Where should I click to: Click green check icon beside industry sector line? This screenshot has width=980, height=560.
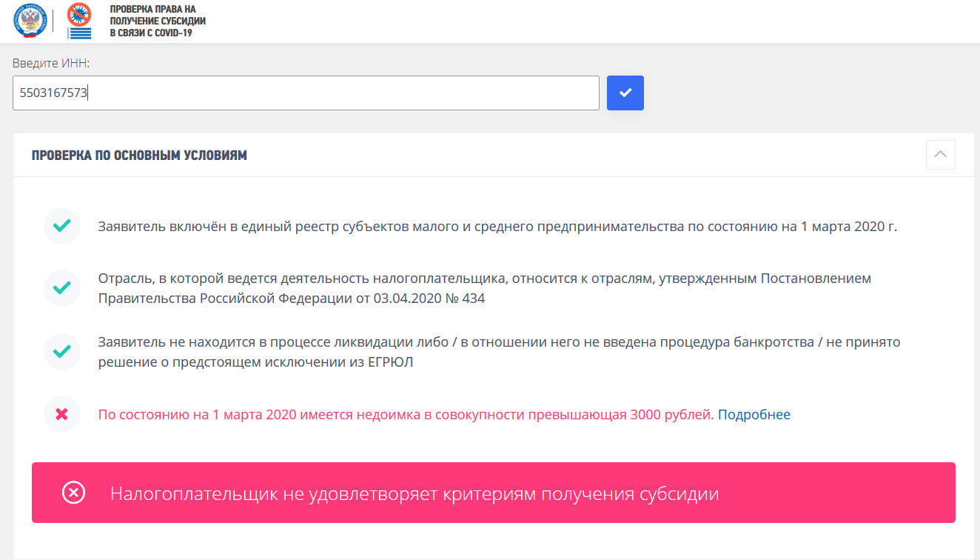[62, 288]
